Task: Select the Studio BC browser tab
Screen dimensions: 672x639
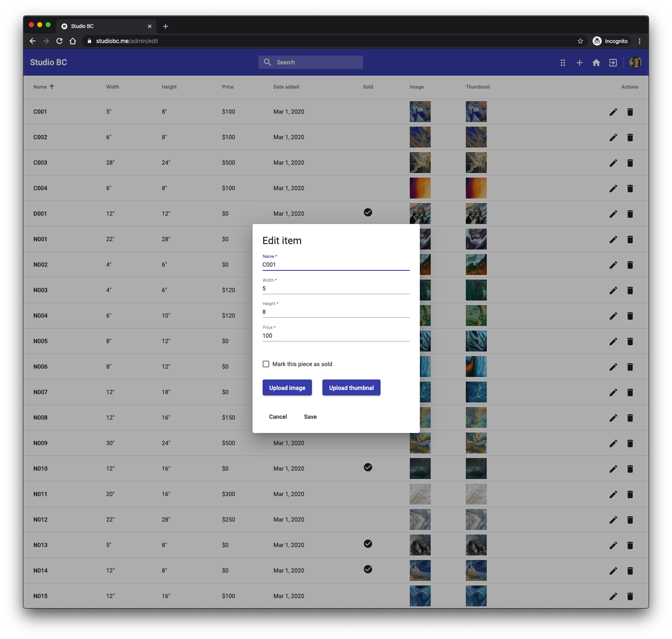Action: point(107,26)
